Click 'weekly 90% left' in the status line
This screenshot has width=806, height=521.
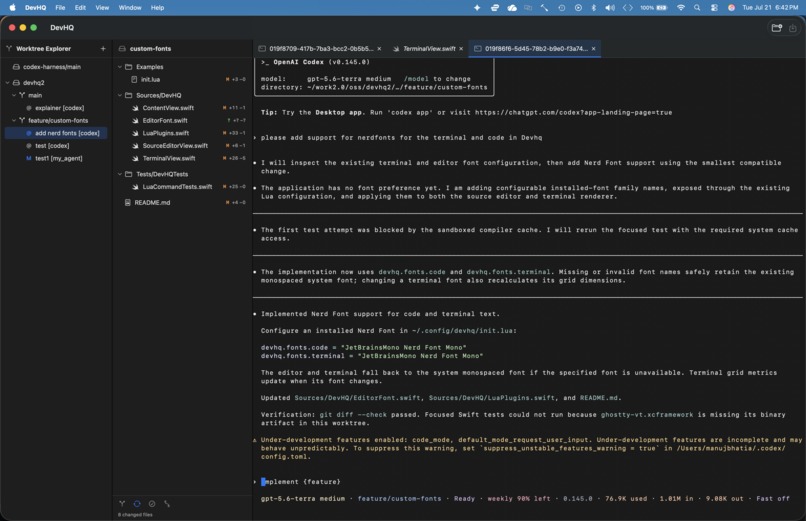coord(519,498)
